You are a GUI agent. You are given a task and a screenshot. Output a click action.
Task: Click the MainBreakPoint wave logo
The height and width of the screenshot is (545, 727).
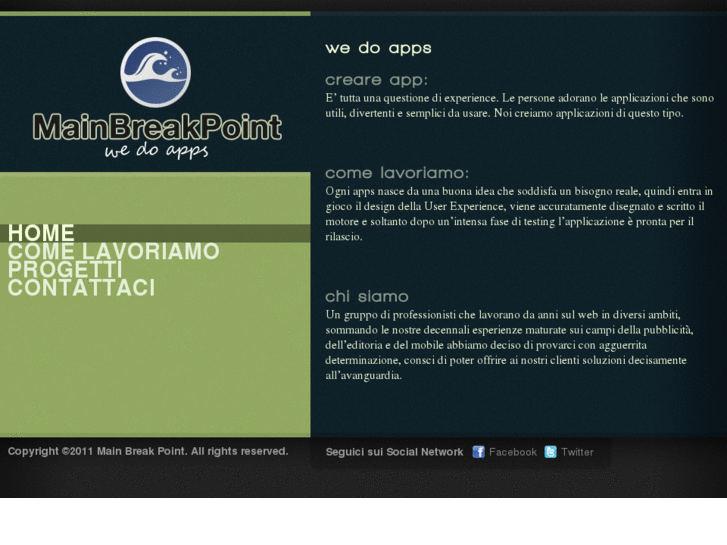point(155,72)
